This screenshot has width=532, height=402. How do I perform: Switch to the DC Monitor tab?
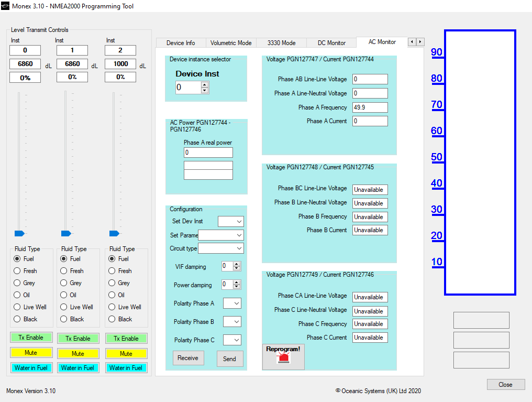pyautogui.click(x=331, y=43)
